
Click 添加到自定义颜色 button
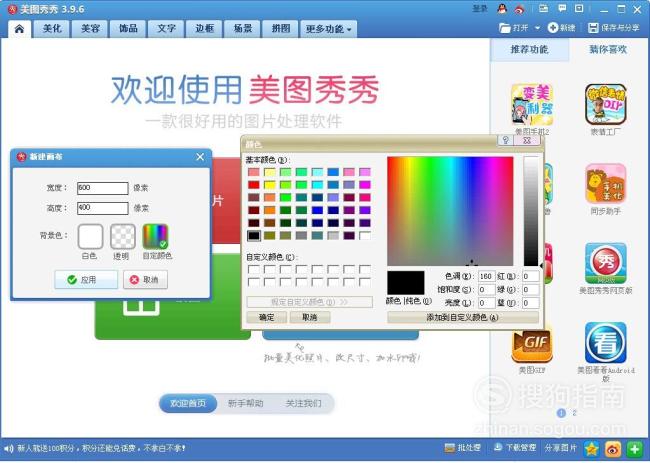463,318
